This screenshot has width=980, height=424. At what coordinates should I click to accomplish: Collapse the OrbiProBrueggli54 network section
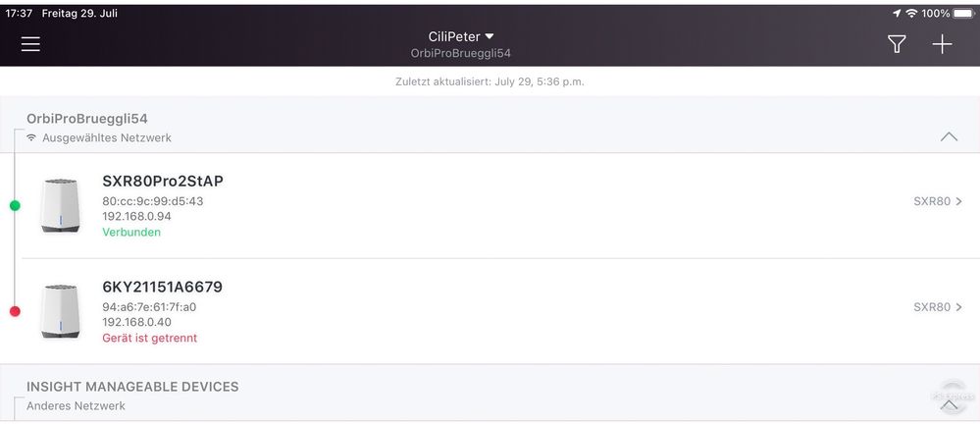coord(949,137)
